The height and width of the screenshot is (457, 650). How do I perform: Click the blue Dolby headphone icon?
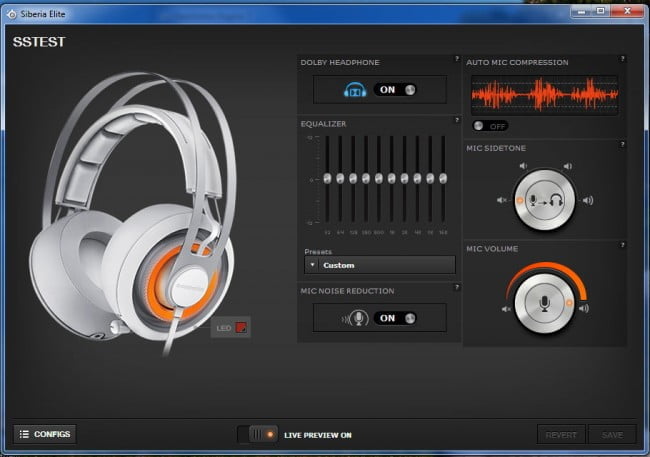click(355, 90)
